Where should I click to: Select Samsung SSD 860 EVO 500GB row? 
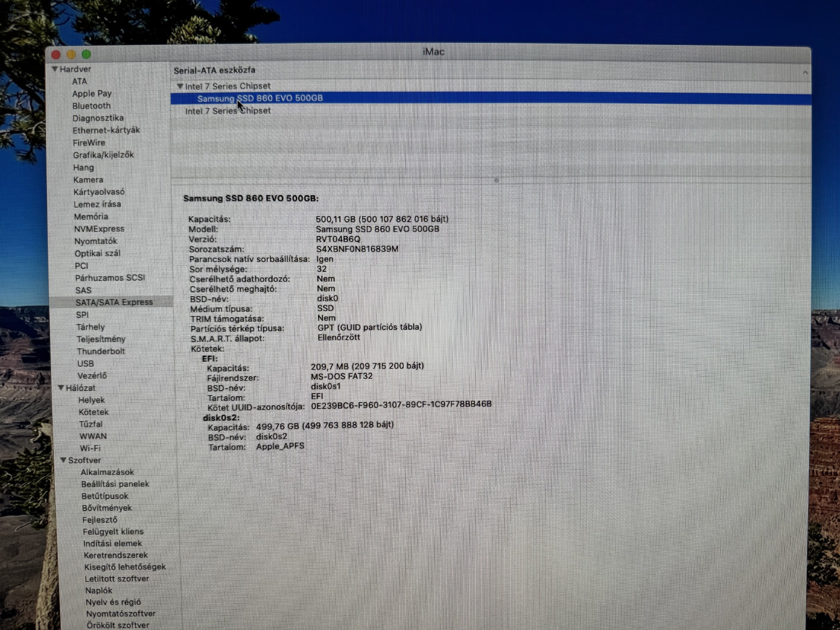point(491,98)
